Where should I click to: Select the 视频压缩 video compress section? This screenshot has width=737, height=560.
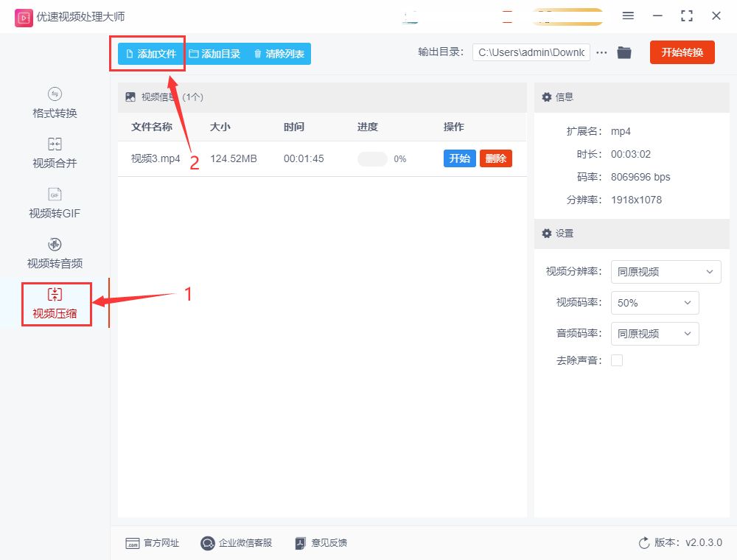[55, 304]
